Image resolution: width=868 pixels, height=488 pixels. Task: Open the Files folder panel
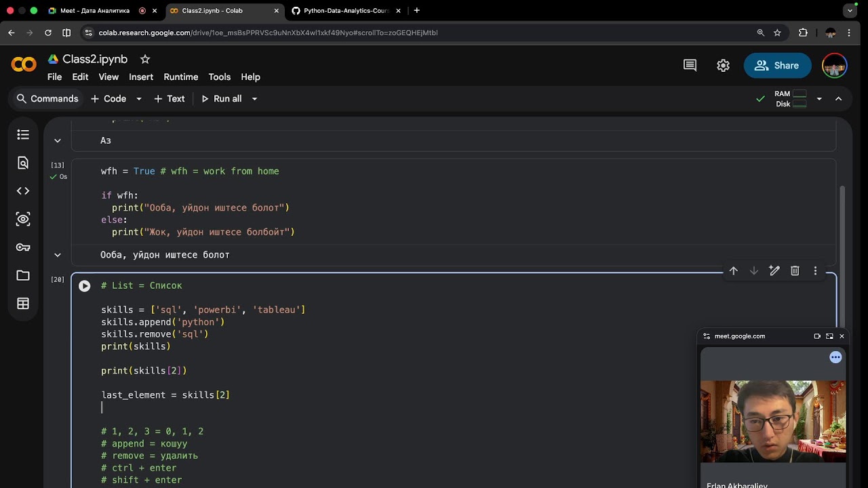[x=23, y=275]
